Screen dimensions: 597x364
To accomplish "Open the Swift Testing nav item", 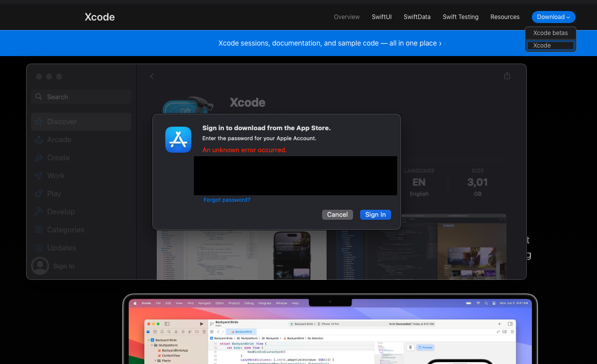I will pos(460,17).
